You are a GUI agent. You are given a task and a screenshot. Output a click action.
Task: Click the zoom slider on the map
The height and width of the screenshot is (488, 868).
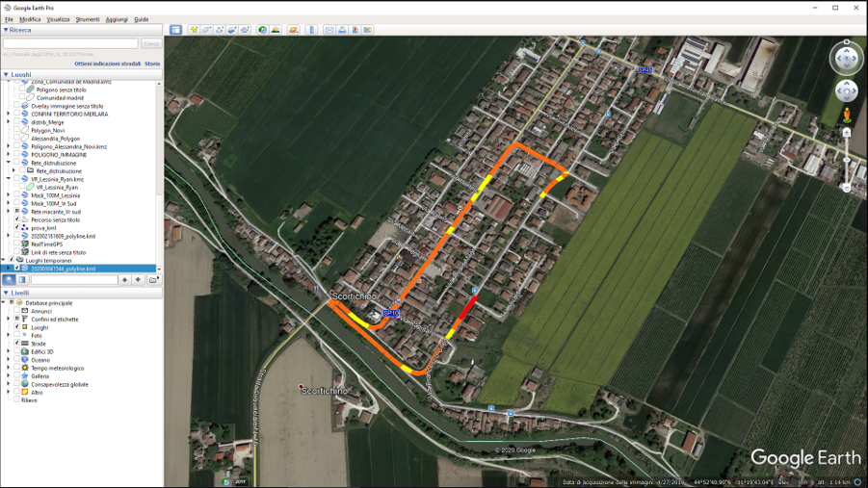coord(847,159)
